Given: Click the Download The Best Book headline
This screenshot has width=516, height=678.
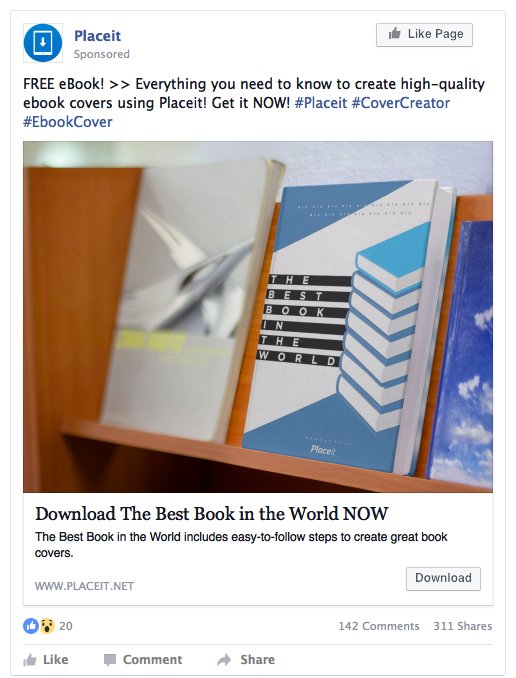Looking at the screenshot, I should [212, 514].
